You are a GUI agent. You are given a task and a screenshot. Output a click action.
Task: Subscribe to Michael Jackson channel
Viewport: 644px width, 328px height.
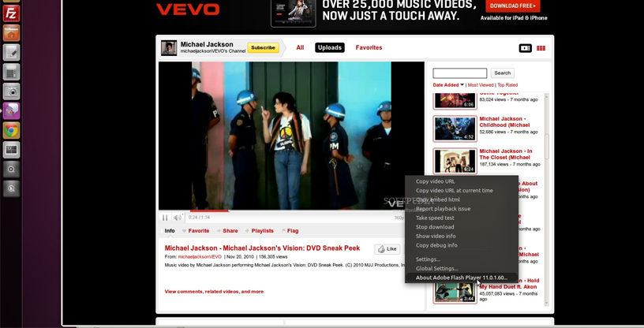point(263,47)
